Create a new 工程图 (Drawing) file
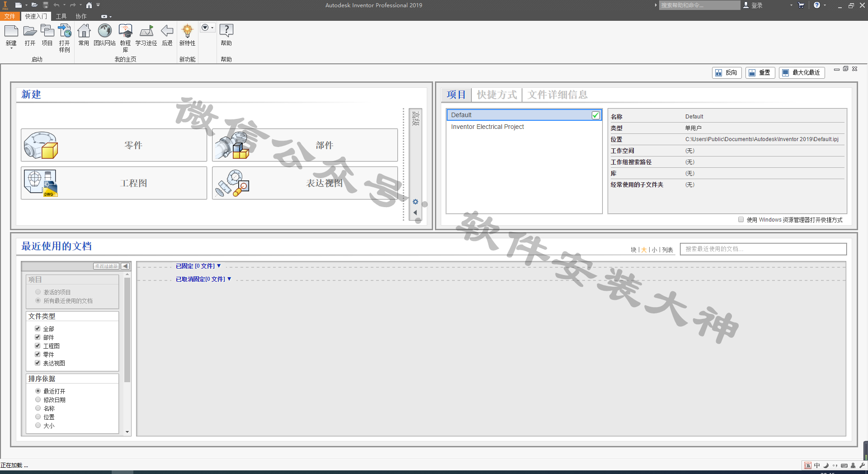The width and height of the screenshot is (868, 474). (114, 183)
